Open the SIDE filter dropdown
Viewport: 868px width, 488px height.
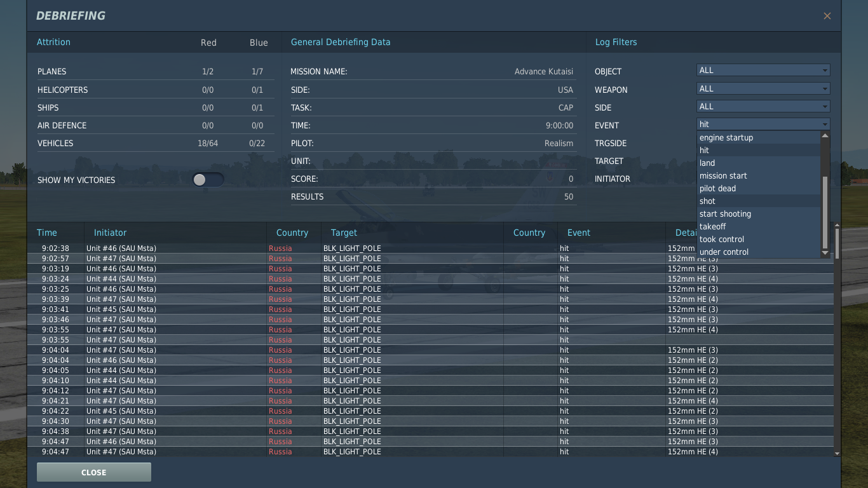pos(763,106)
